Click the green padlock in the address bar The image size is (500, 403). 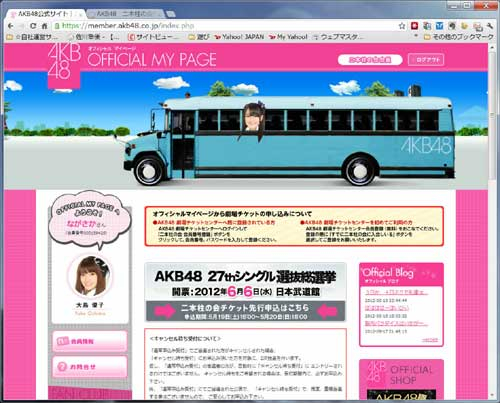point(57,26)
